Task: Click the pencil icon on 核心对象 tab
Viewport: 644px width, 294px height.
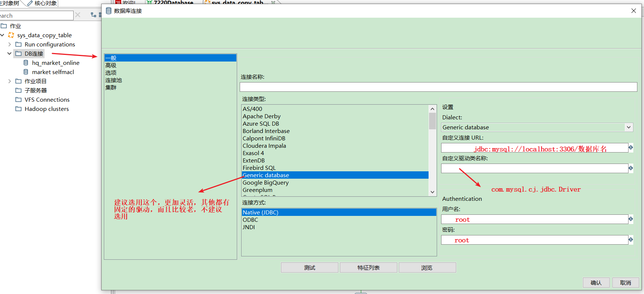Action: (x=30, y=3)
